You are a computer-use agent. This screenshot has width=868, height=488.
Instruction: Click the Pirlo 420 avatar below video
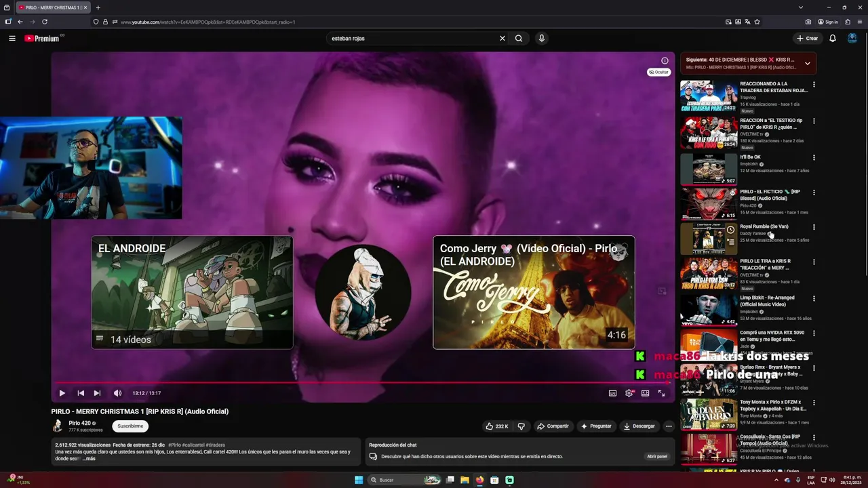point(58,426)
